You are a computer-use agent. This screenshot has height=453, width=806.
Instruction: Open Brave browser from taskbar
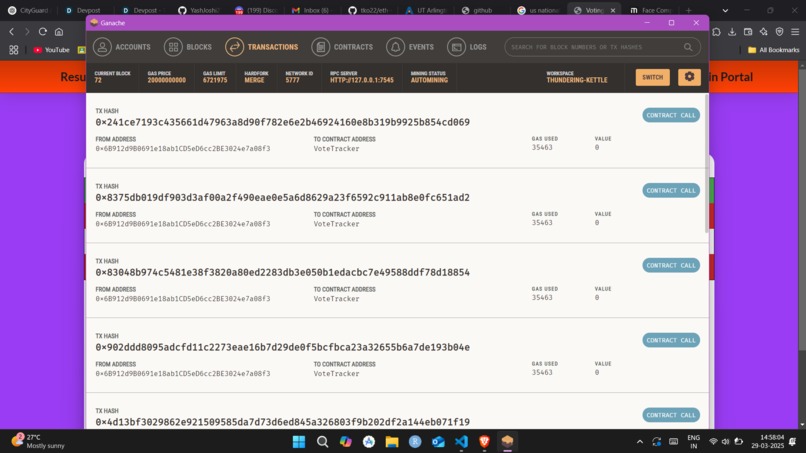[484, 441]
